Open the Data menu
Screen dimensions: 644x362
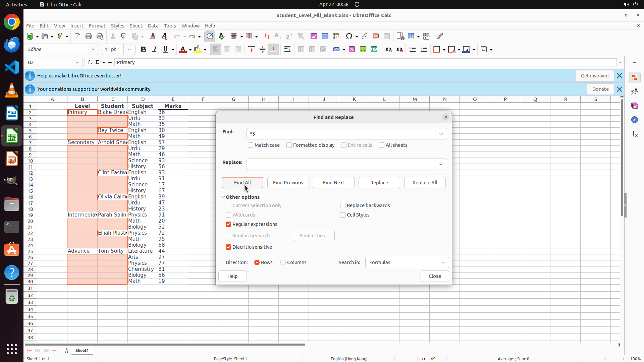pos(153,26)
